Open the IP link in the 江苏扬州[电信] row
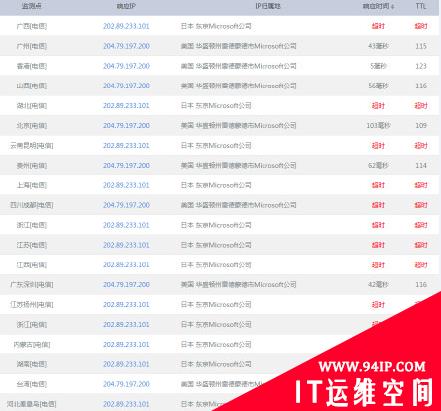 coord(126,305)
